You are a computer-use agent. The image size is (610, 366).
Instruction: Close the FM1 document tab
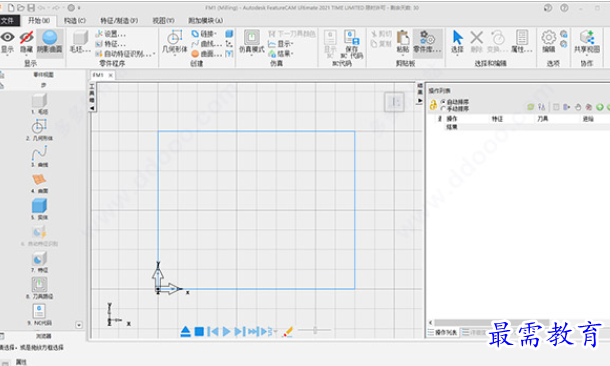pos(110,75)
